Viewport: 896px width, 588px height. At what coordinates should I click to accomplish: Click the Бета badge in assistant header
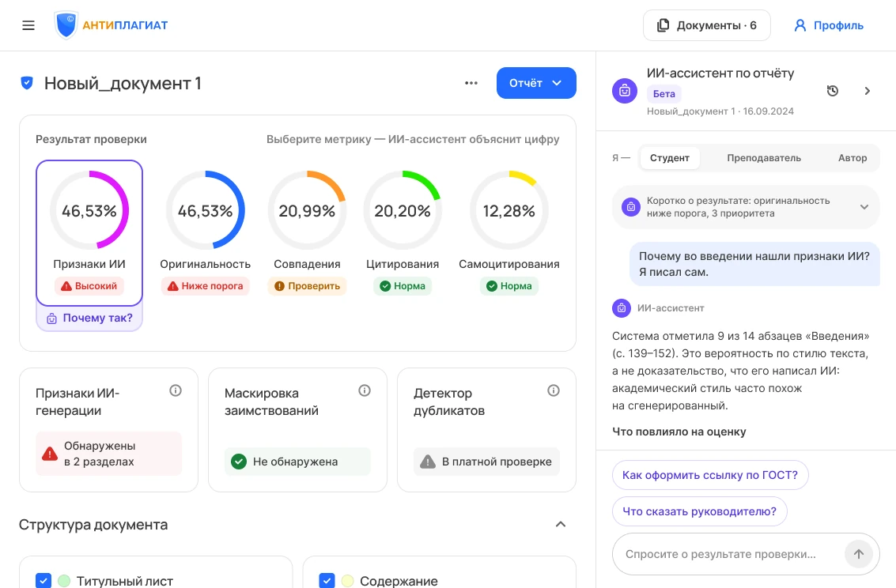coord(664,93)
